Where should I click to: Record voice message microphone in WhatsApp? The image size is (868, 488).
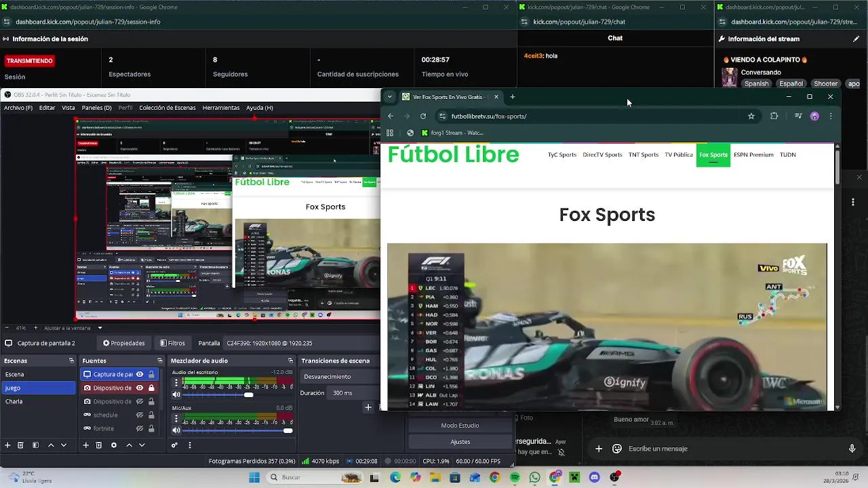[852, 449]
